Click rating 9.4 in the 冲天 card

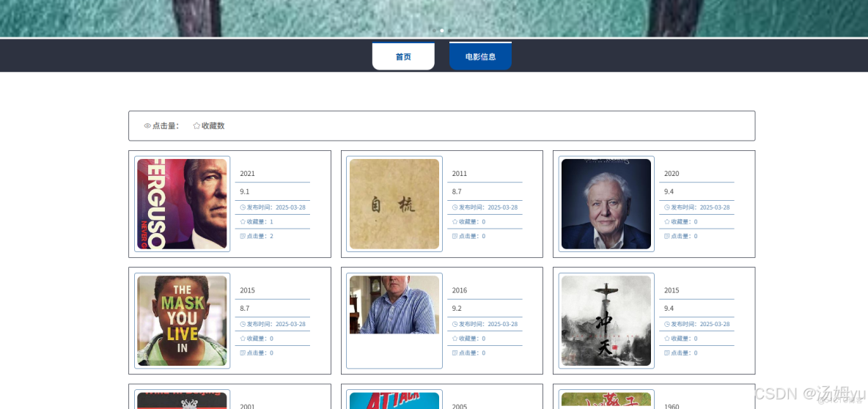[669, 309]
